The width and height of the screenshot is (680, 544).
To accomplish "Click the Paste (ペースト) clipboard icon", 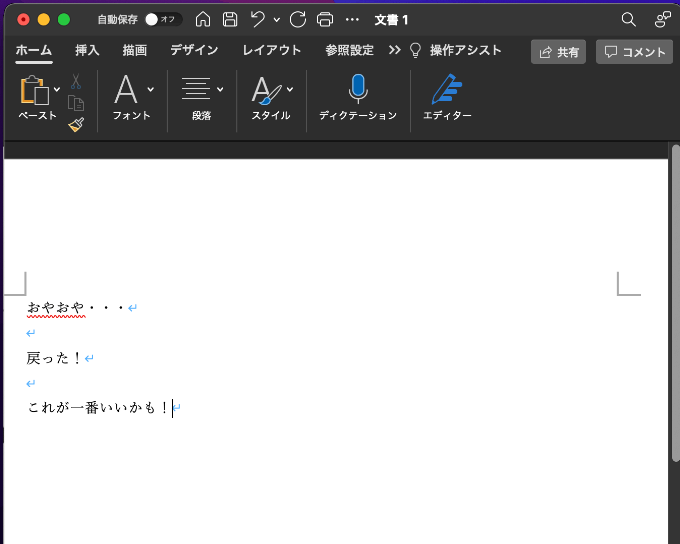I will point(35,91).
